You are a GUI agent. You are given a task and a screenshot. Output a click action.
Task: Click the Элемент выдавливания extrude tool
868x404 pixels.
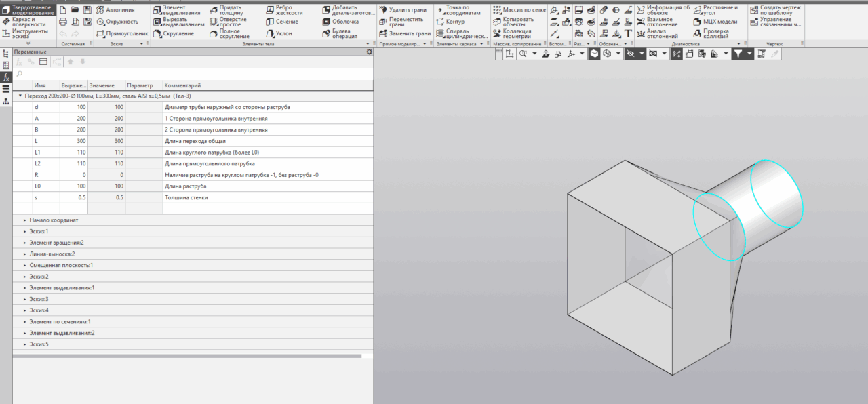[174, 10]
